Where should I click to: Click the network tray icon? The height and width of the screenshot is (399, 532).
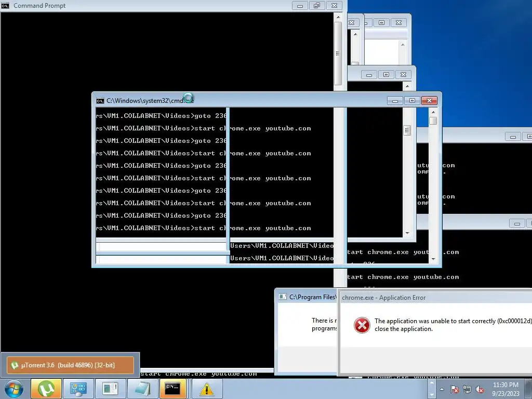[x=467, y=390]
